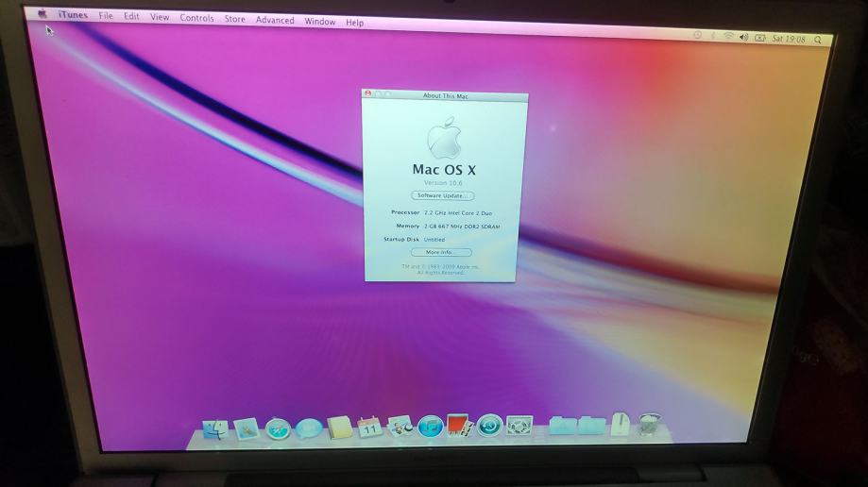Open the yellow notepad icon in Dock

point(339,428)
